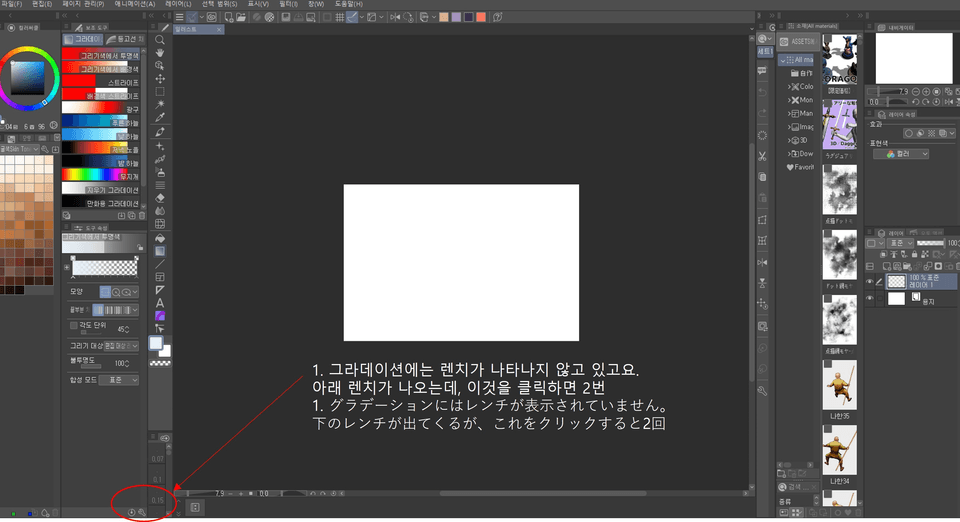Open layer blend mode 표준 dropdown
The height and width of the screenshot is (522, 960).
(899, 243)
